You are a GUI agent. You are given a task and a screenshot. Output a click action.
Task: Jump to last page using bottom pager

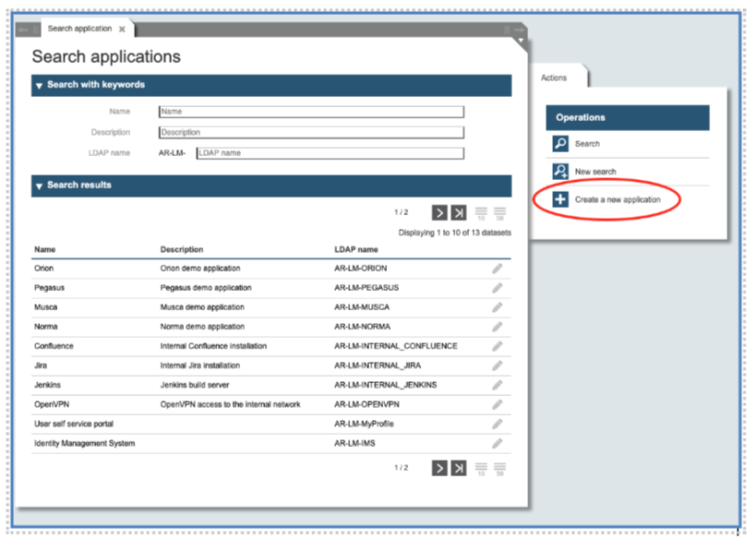point(459,468)
